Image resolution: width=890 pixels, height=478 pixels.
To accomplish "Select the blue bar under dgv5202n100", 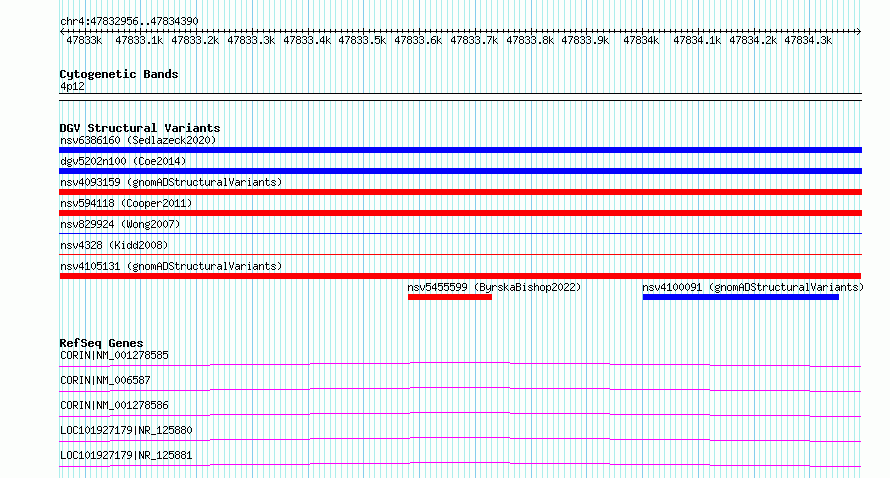I will point(460,171).
